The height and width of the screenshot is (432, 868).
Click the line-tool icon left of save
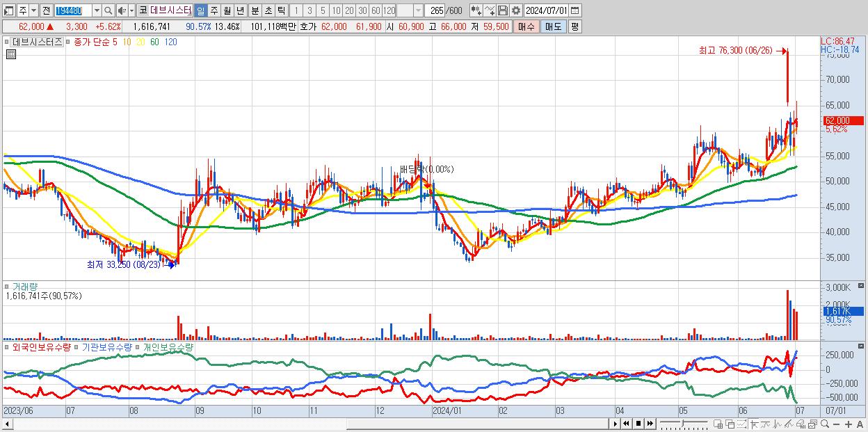pyautogui.click(x=490, y=10)
